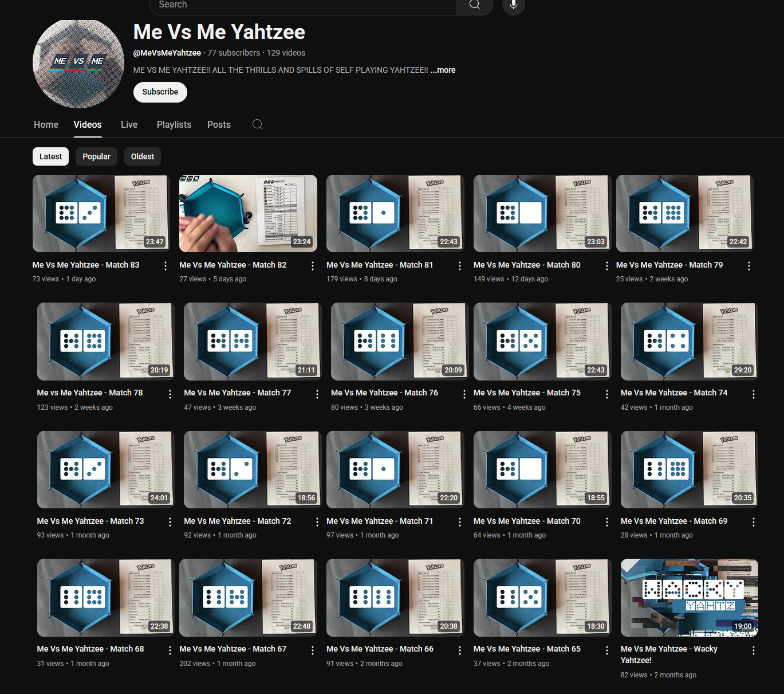Open options menu for Match 73

tap(170, 522)
